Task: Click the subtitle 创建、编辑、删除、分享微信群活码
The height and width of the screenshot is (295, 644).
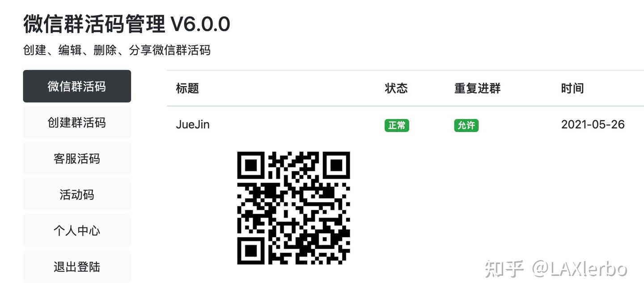Action: tap(117, 50)
